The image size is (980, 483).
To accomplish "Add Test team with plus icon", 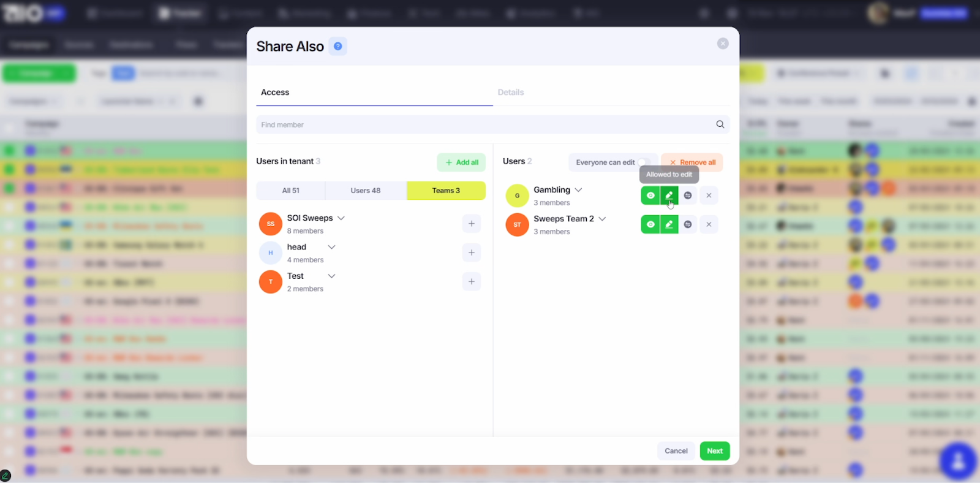I will click(471, 281).
